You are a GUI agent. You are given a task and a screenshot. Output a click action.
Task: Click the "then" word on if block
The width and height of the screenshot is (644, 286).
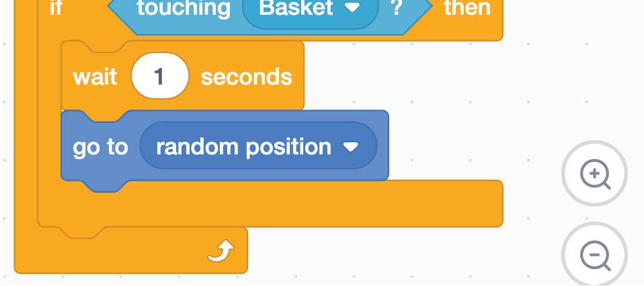click(467, 8)
